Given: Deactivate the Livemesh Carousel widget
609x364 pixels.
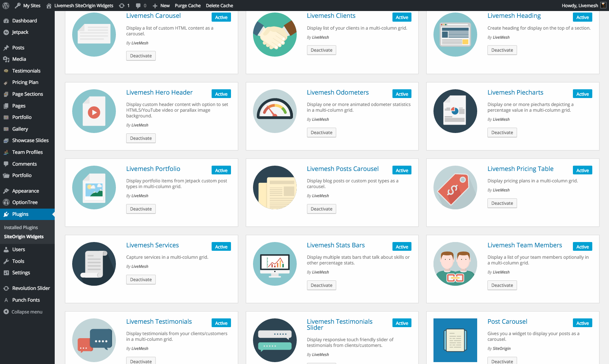Looking at the screenshot, I should pyautogui.click(x=141, y=56).
